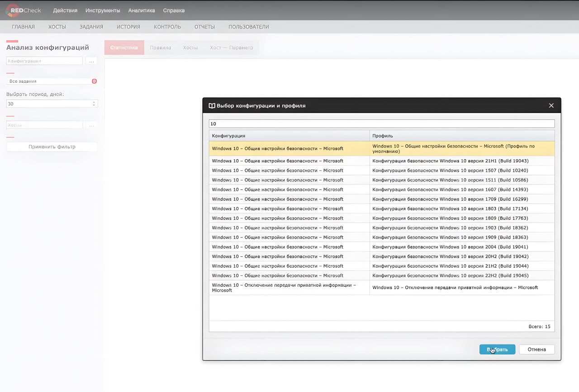Select profile version 1709 (Build 16299)
Viewport: 579px width, 392px height.
pyautogui.click(x=382, y=199)
